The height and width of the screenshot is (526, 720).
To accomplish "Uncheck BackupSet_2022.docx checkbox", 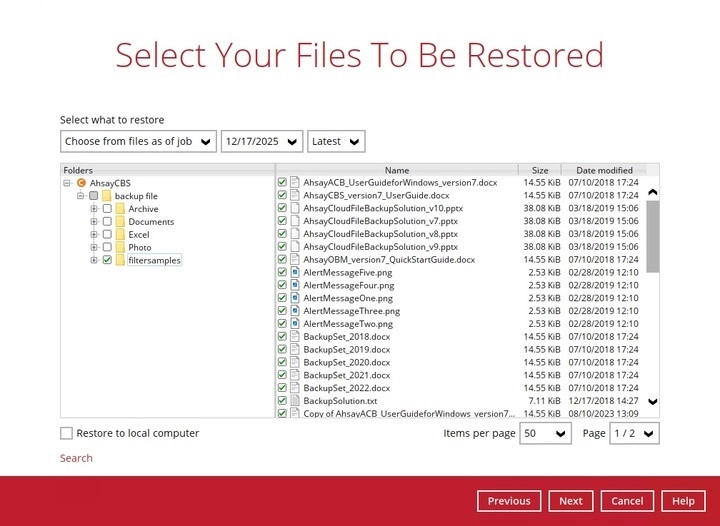I will click(282, 388).
